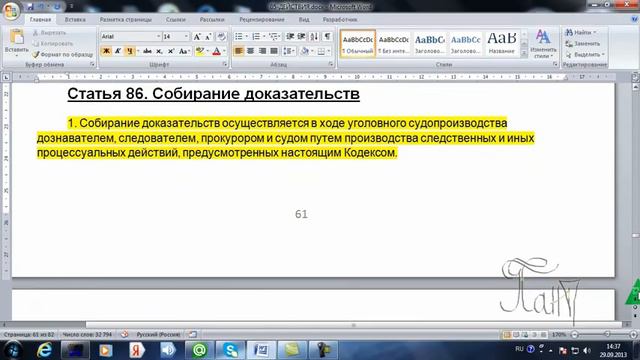
Task: Open the Change Case (Aa) menu
Action: 184,51
